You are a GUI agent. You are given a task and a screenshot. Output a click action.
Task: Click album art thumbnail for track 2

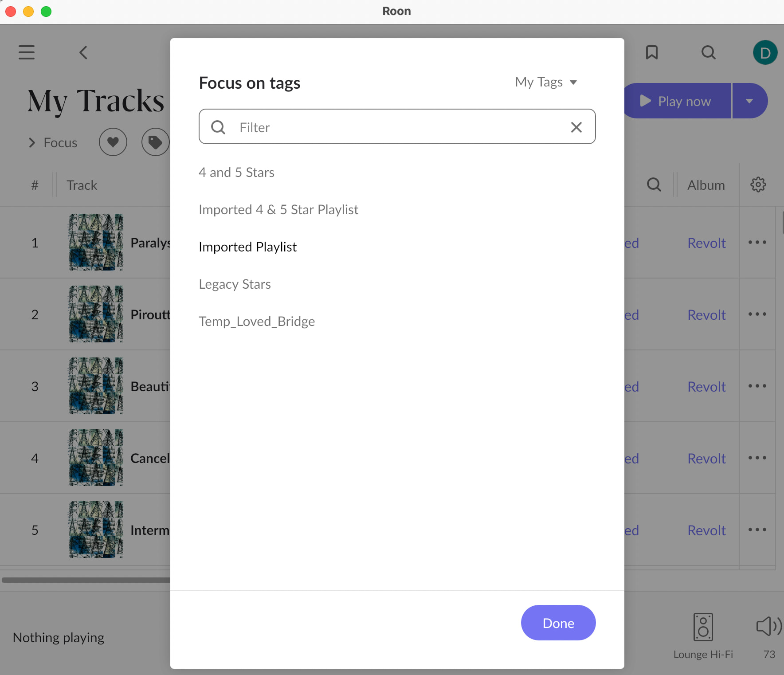coord(96,314)
